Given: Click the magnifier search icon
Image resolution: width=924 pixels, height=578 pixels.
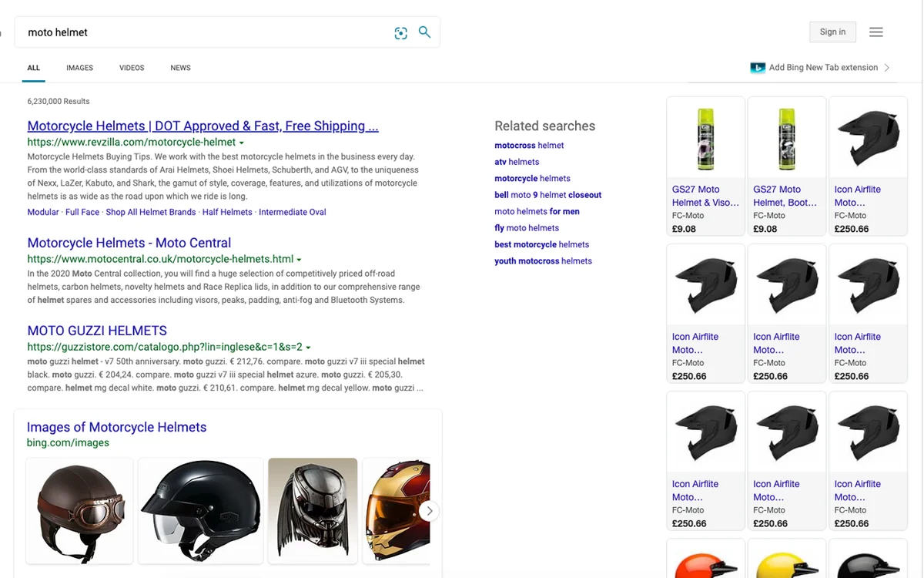Looking at the screenshot, I should [424, 32].
